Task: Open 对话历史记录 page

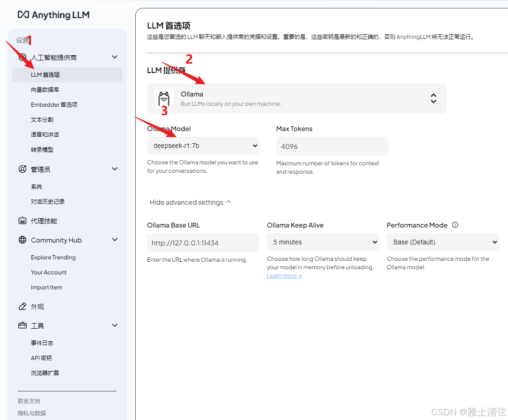Action: point(48,202)
